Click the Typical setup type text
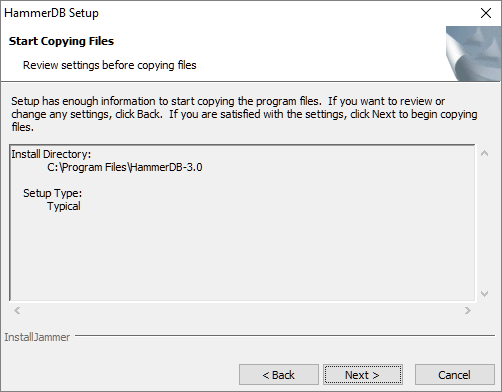Screen dimensions: 502x392 point(64,206)
